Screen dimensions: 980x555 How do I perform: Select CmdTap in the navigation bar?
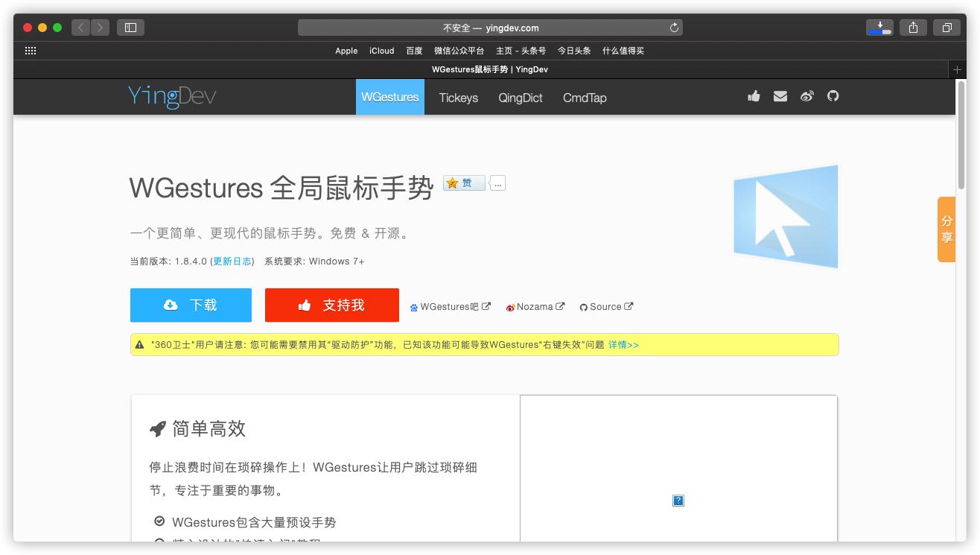(584, 98)
